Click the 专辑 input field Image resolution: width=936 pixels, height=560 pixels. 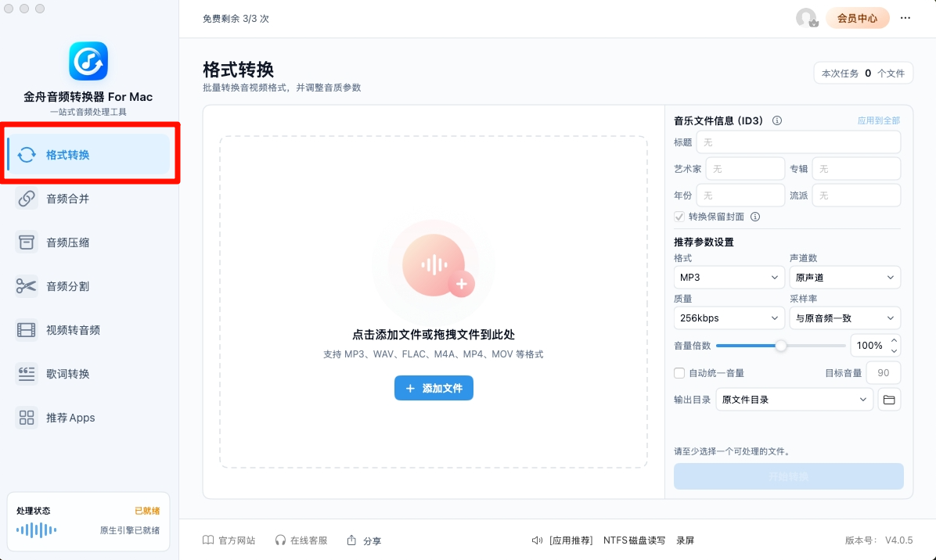[x=856, y=169]
